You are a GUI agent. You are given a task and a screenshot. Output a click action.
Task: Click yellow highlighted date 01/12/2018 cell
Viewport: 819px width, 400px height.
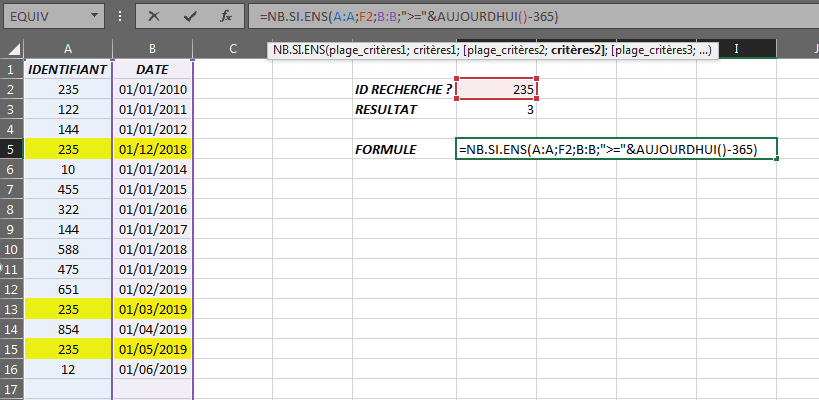[152, 150]
